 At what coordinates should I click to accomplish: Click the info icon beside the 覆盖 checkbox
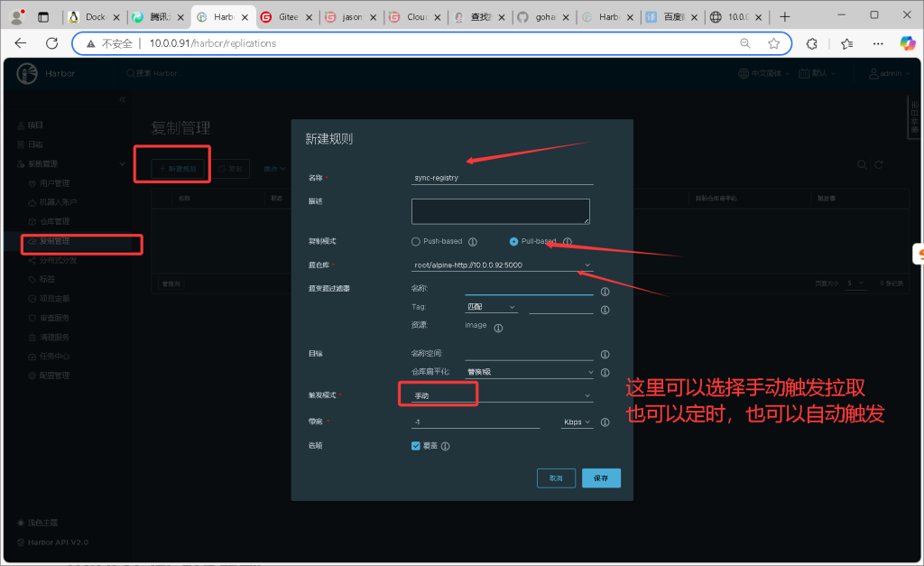[x=445, y=446]
